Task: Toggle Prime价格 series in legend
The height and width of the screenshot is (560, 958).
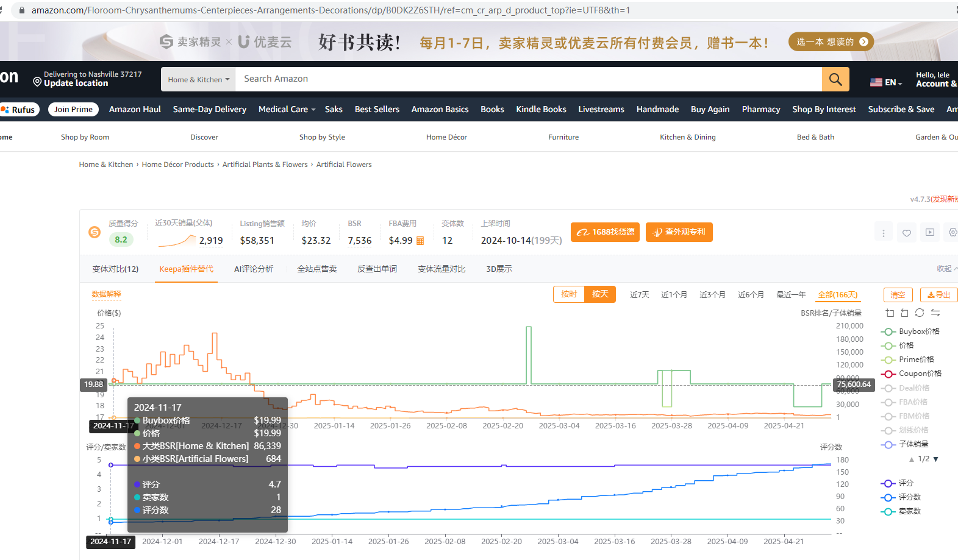Action: 908,360
